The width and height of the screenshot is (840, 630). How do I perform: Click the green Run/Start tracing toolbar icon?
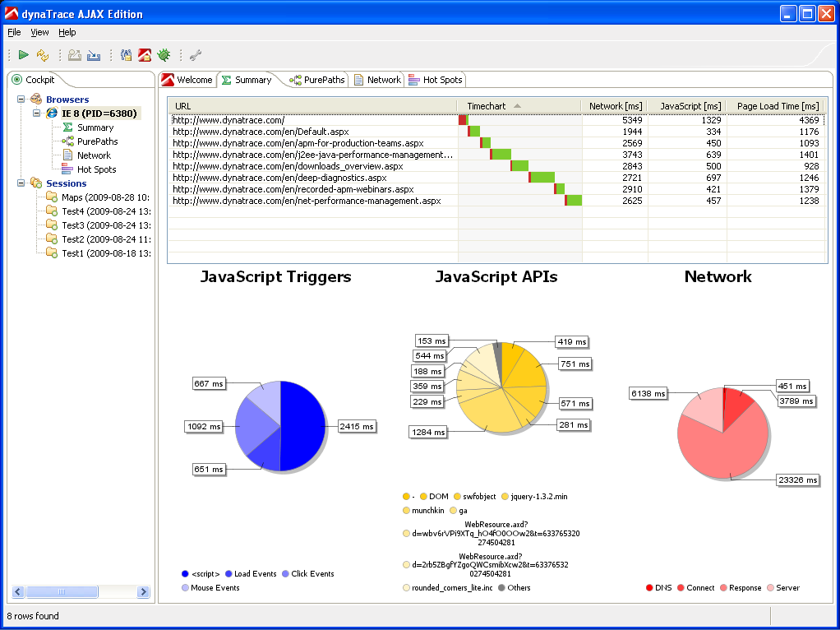(x=23, y=54)
